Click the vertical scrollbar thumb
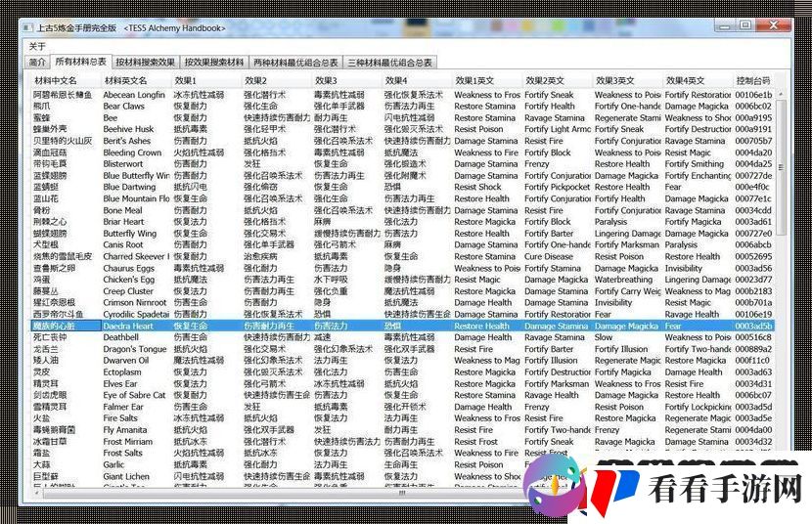812x524 pixels. [781, 167]
